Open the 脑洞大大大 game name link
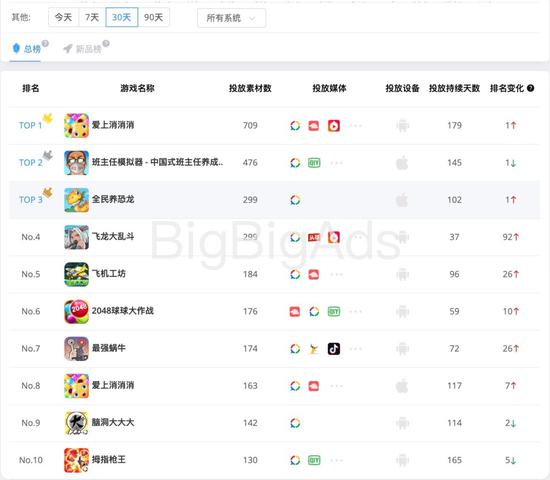Image resolution: width=550 pixels, height=480 pixels. [x=113, y=422]
